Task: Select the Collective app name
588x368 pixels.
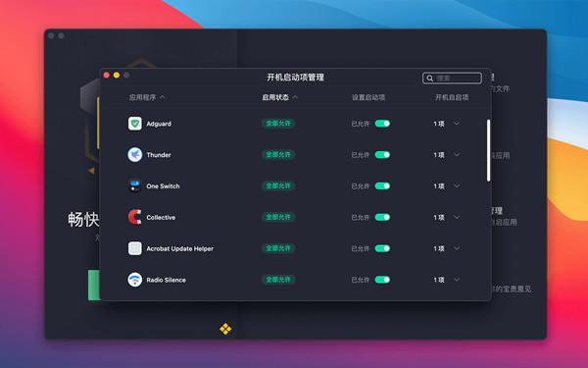Action: click(161, 218)
